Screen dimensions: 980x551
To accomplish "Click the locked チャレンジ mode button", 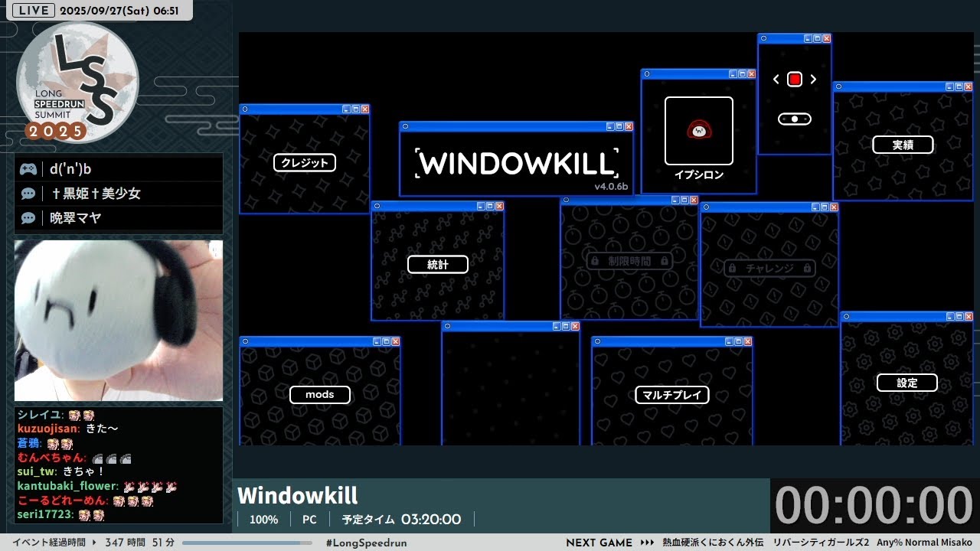I will coord(769,268).
